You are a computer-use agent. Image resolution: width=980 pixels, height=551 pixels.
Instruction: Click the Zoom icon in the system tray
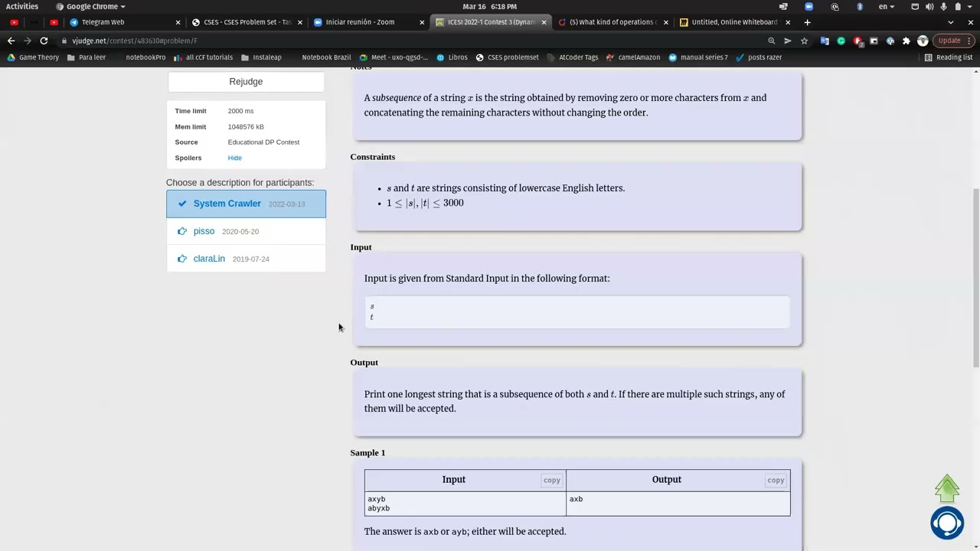click(x=808, y=6)
